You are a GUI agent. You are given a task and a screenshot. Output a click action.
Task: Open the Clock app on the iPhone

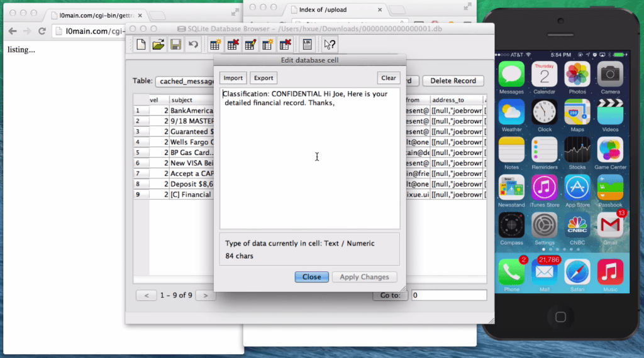(x=544, y=112)
